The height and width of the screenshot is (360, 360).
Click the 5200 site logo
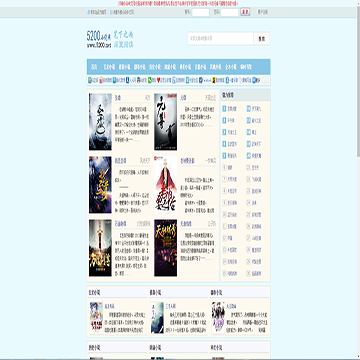pyautogui.click(x=110, y=40)
